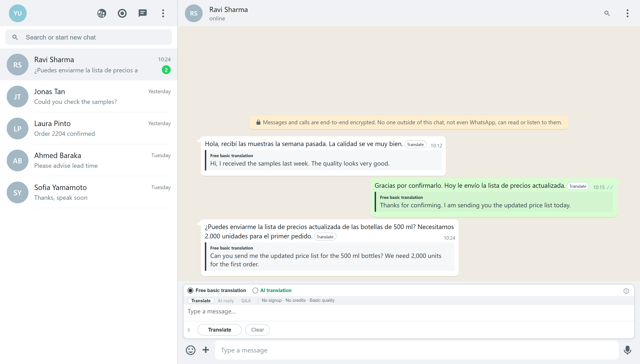Click the plus attachment icon
640x364 pixels.
[206, 350]
